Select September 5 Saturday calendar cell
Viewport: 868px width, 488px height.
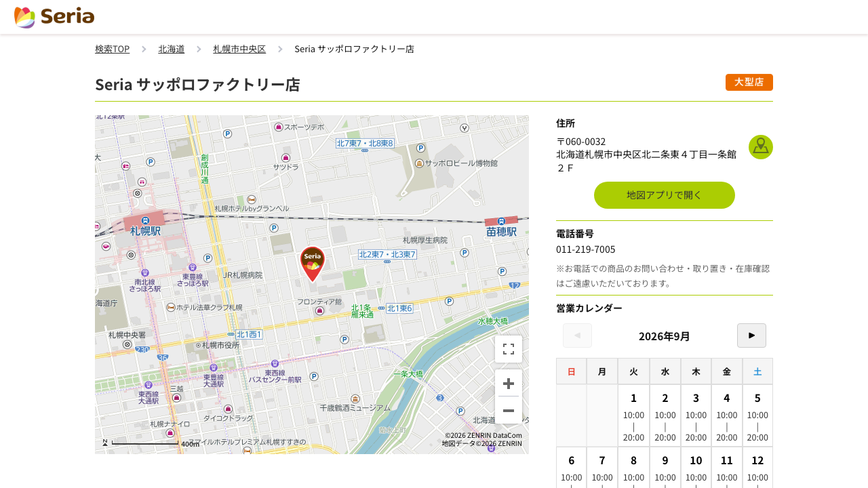[757, 415]
